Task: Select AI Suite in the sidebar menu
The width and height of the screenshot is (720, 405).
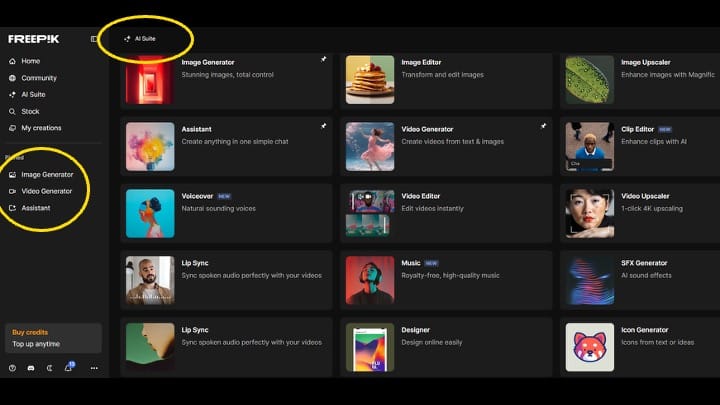Action: 33,94
